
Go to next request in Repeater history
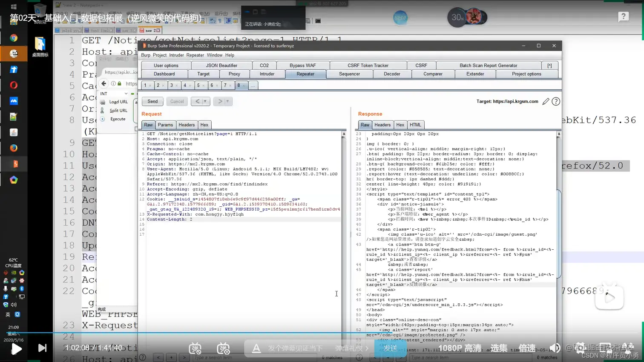point(220,101)
